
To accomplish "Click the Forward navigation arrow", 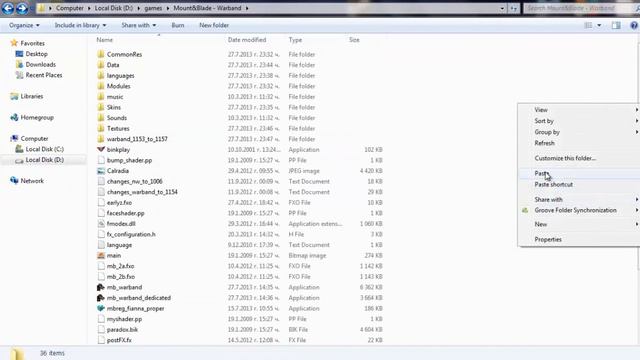I will click(22, 8).
